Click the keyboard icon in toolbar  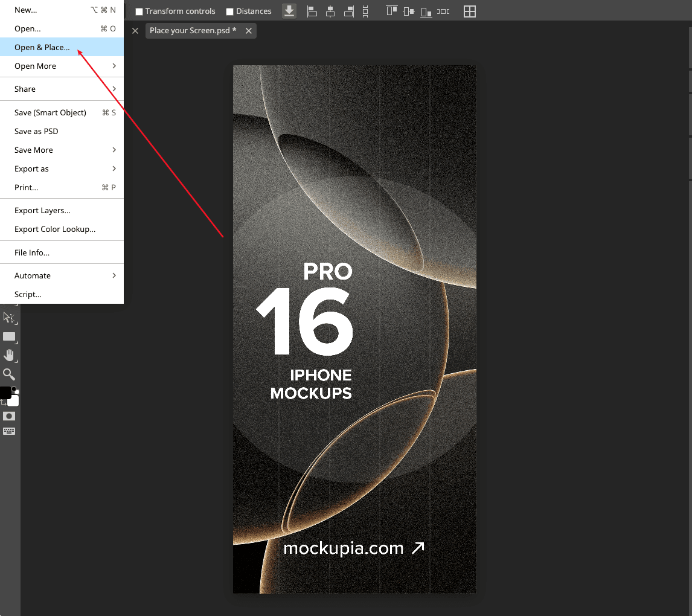tap(9, 431)
